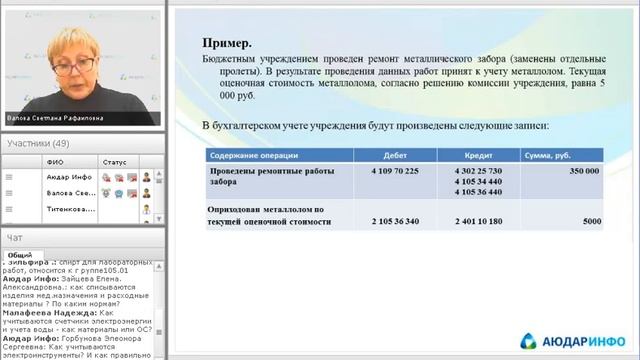Click the name caption Валова Светлана Рафаиловна

(55, 118)
